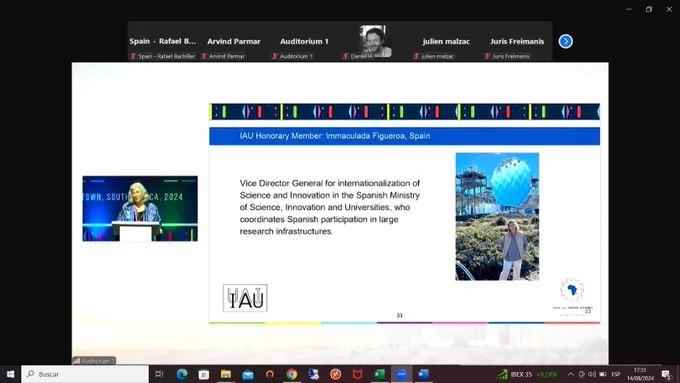
Task: Click the blue 'IAU Honorary Member' title bar
Action: 404,136
